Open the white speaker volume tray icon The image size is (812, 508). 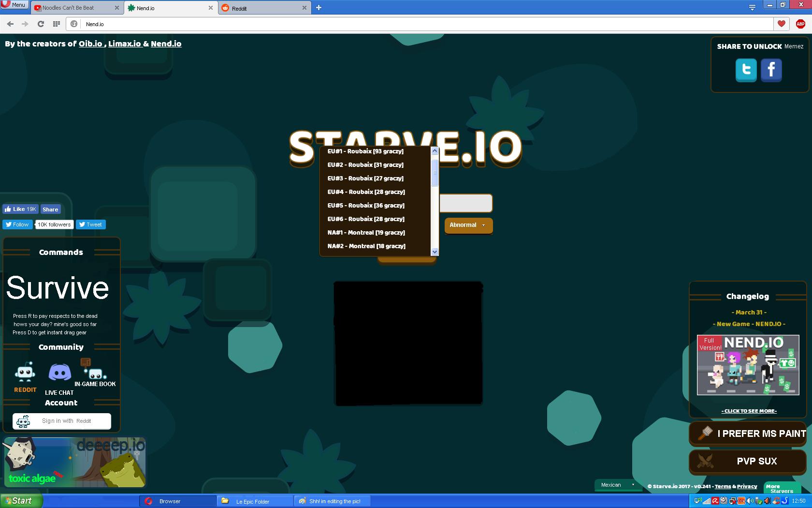tap(750, 501)
